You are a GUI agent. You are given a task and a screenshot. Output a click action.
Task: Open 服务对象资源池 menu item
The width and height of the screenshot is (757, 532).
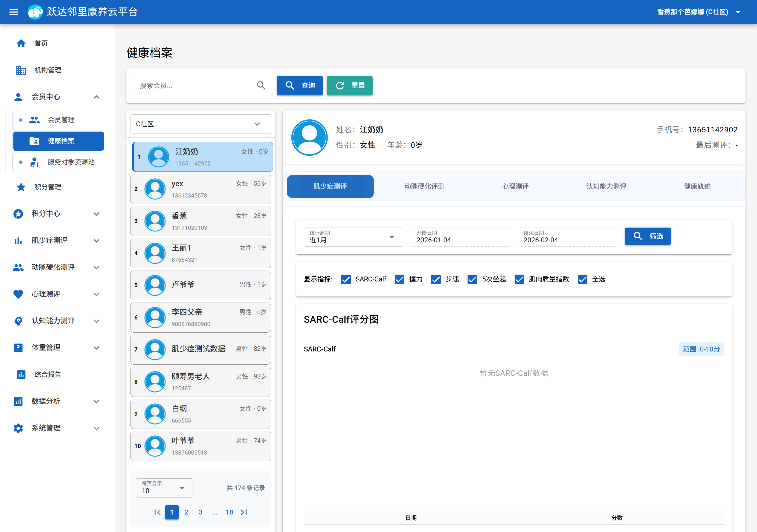point(59,162)
